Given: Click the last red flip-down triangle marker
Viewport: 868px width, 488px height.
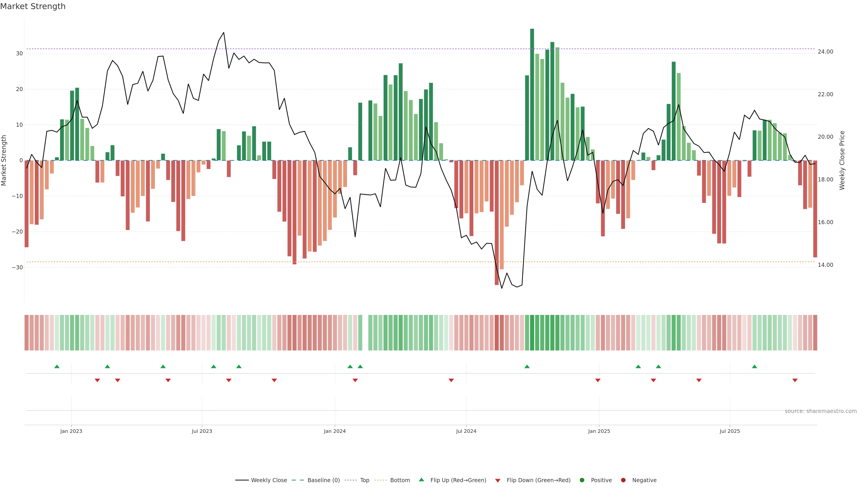Looking at the screenshot, I should [x=795, y=380].
